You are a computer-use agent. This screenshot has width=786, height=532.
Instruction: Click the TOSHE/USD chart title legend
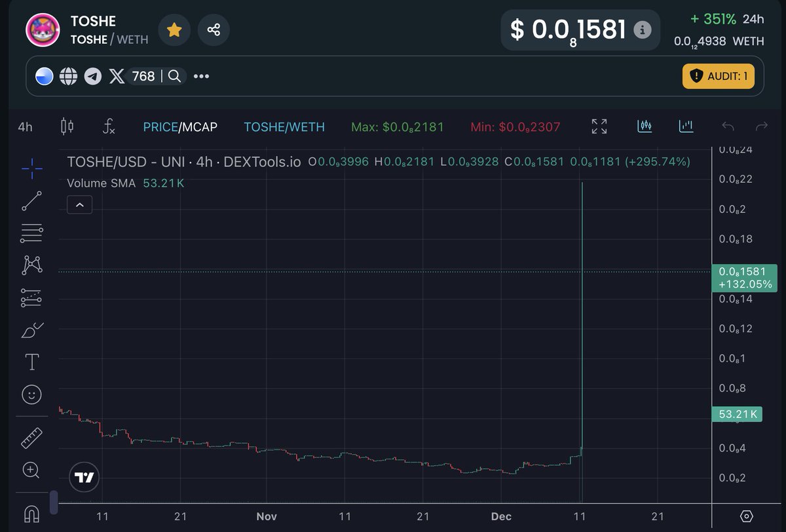tap(184, 161)
